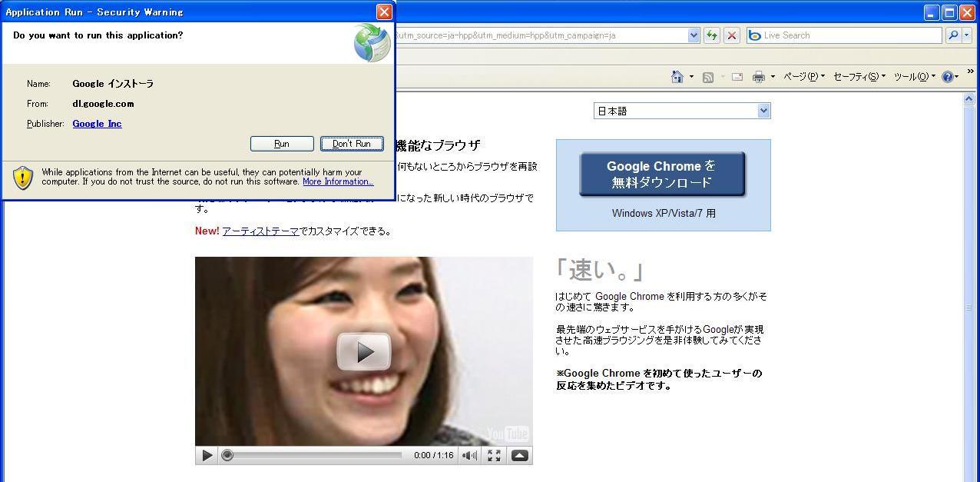980x482 pixels.
Task: Click the red stop loading icon
Action: click(x=732, y=35)
